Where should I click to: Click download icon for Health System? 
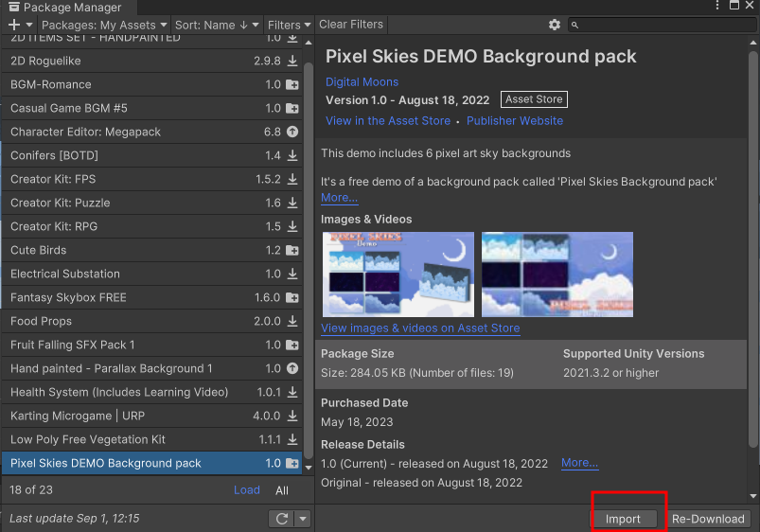pos(292,392)
